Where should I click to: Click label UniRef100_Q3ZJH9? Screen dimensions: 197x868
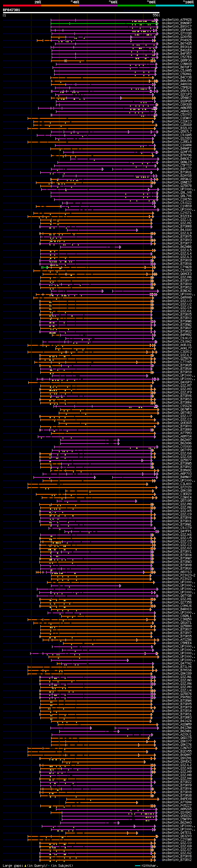point(177,771)
